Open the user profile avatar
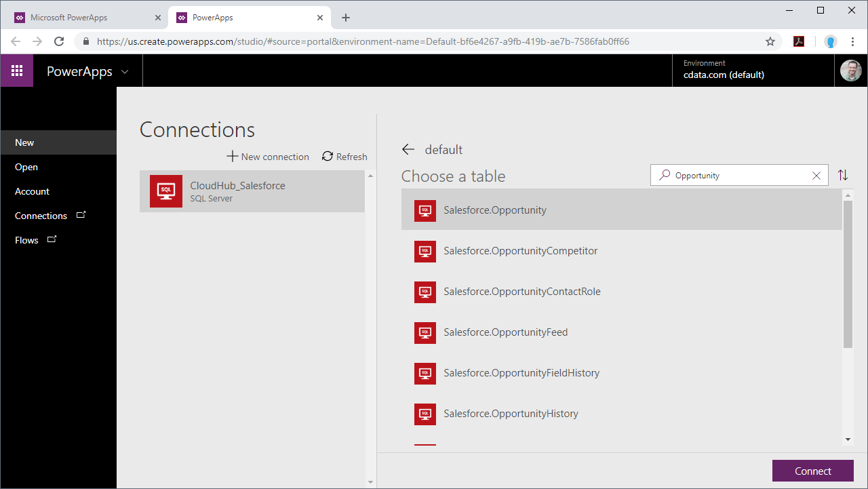 (x=851, y=71)
